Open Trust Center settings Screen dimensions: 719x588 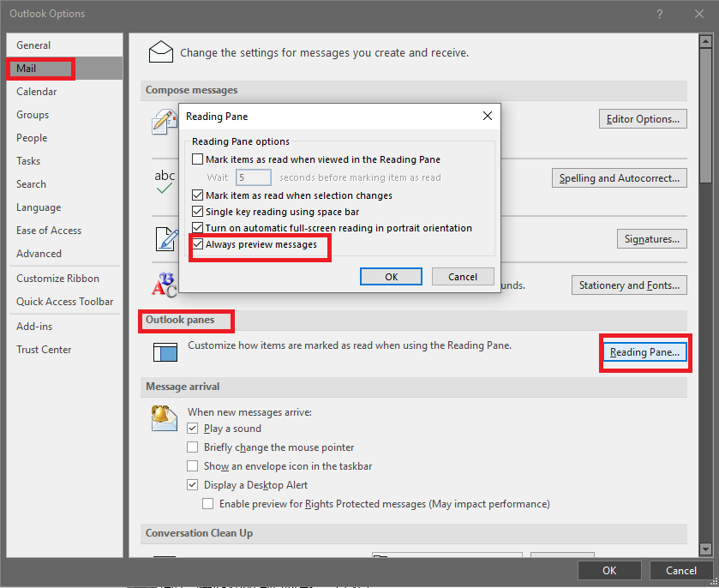(64, 350)
